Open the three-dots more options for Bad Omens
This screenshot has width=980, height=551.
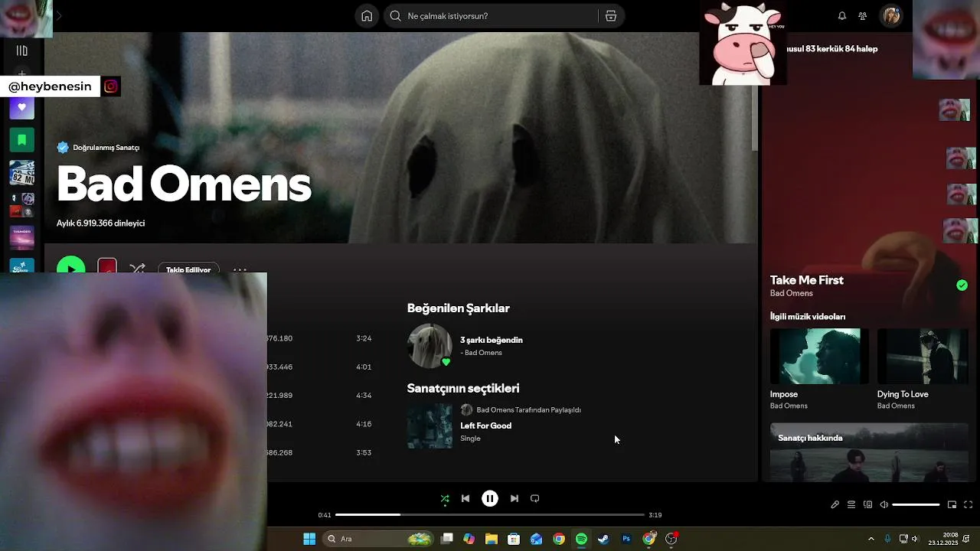(240, 269)
